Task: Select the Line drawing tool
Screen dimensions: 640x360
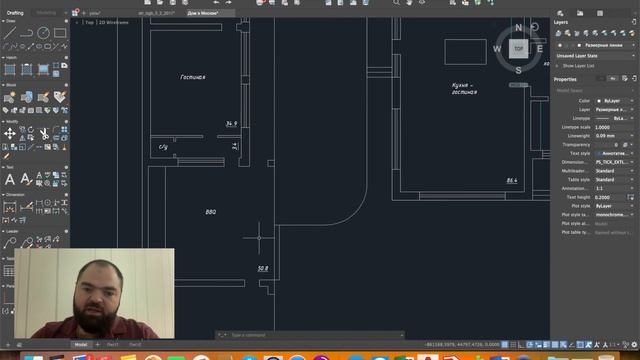Action: (x=10, y=32)
